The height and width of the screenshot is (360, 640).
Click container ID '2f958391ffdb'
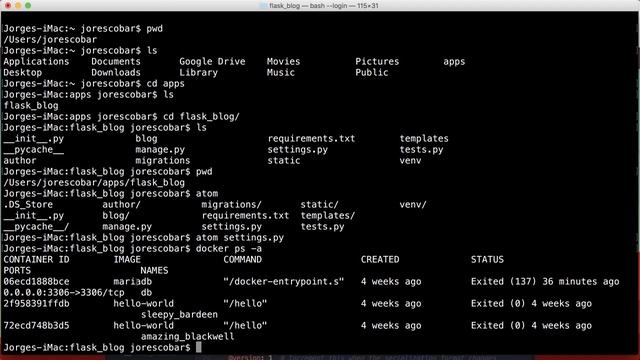pyautogui.click(x=36, y=304)
